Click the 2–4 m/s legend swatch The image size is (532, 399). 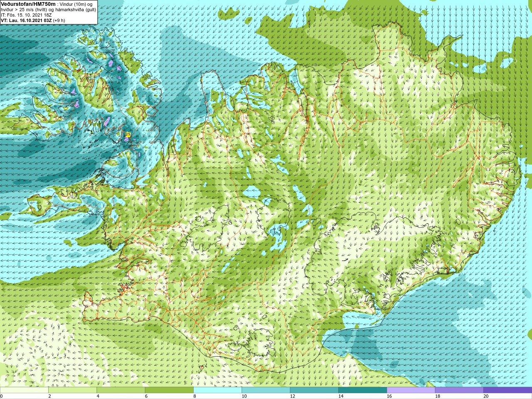coord(72,390)
